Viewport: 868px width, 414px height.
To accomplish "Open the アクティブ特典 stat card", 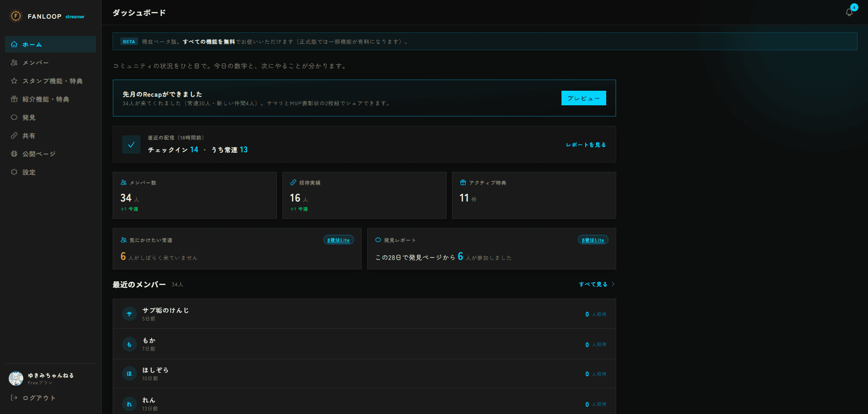I will pyautogui.click(x=534, y=195).
